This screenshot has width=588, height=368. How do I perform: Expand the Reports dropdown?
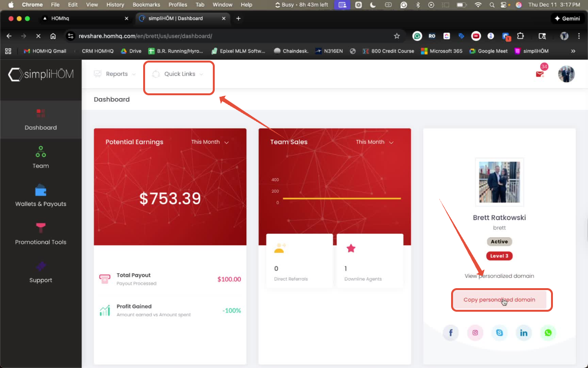[x=115, y=74]
